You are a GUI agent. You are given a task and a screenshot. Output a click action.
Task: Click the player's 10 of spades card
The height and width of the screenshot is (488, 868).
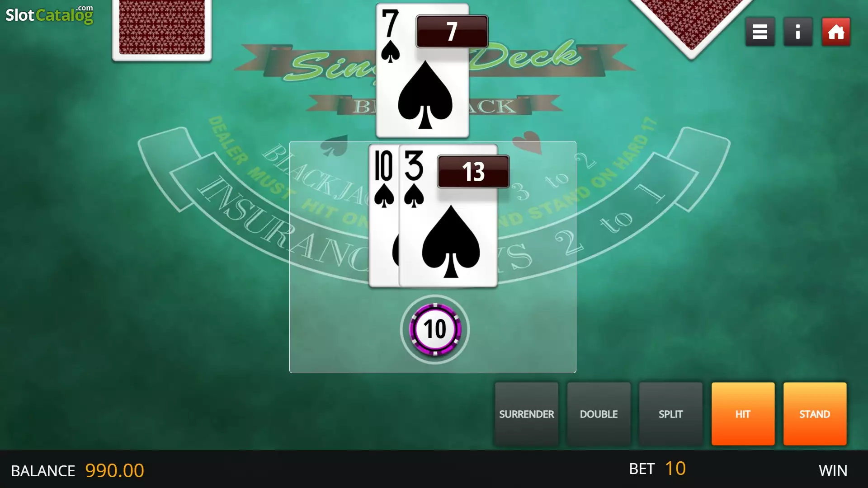point(384,216)
